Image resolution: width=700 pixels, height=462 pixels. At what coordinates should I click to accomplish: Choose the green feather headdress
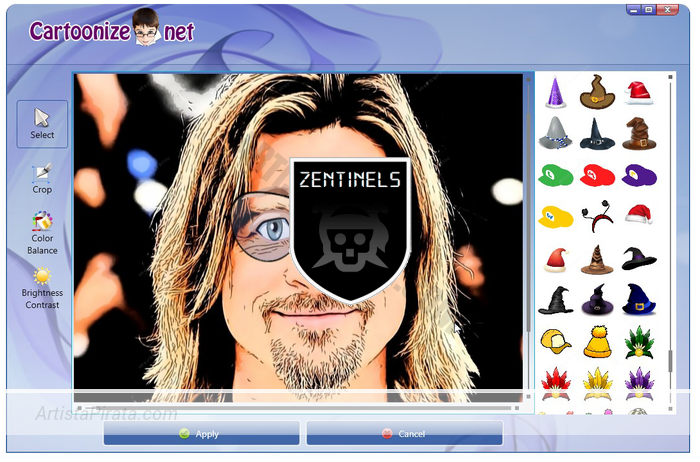[639, 343]
